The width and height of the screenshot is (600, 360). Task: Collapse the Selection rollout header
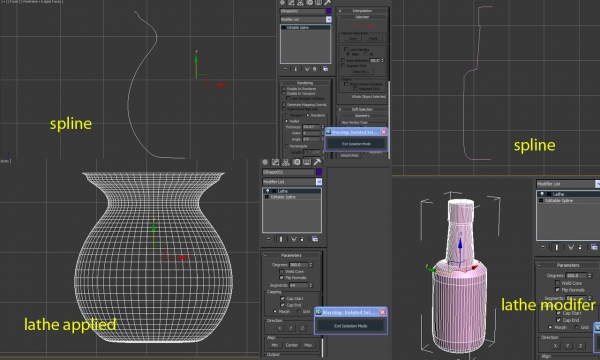coord(362,17)
